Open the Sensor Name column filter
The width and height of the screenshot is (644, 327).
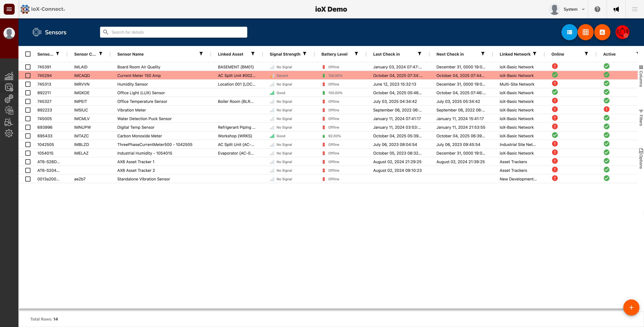[201, 54]
